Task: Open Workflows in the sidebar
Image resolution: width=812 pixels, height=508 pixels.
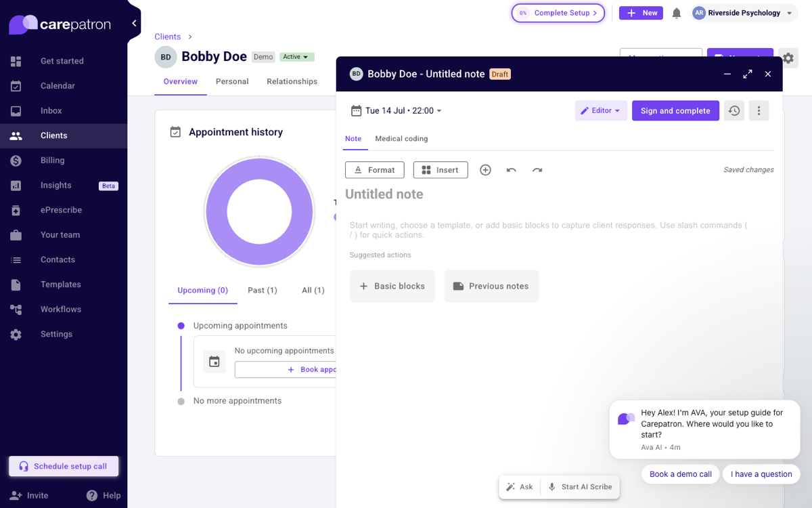Action: pos(64,310)
